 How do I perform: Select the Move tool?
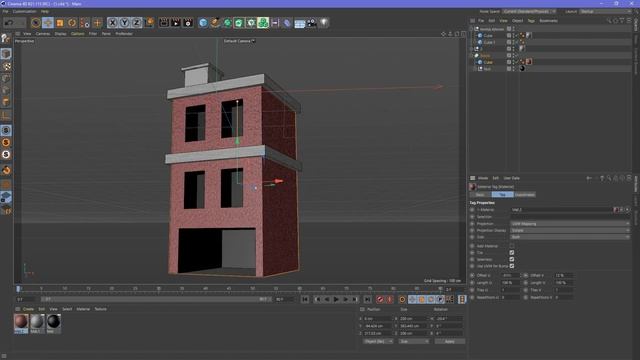pyautogui.click(x=48, y=22)
